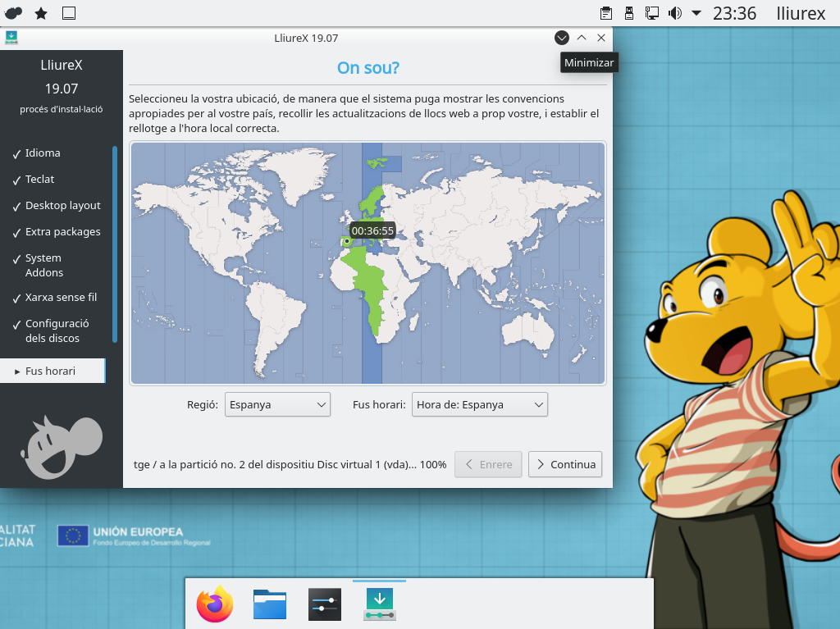This screenshot has width=840, height=629.
Task: Maximize the LliureX 19.07 installer window
Action: [x=582, y=38]
